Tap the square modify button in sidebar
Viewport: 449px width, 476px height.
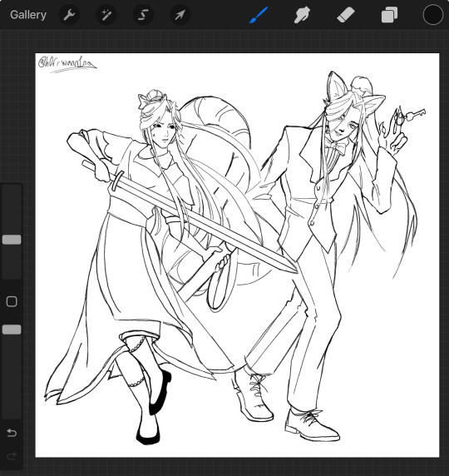pyautogui.click(x=12, y=301)
